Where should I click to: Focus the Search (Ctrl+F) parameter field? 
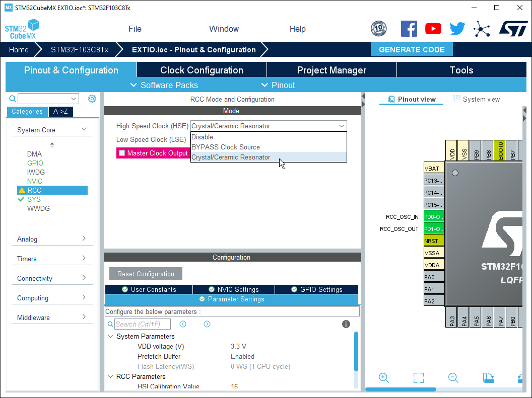143,324
